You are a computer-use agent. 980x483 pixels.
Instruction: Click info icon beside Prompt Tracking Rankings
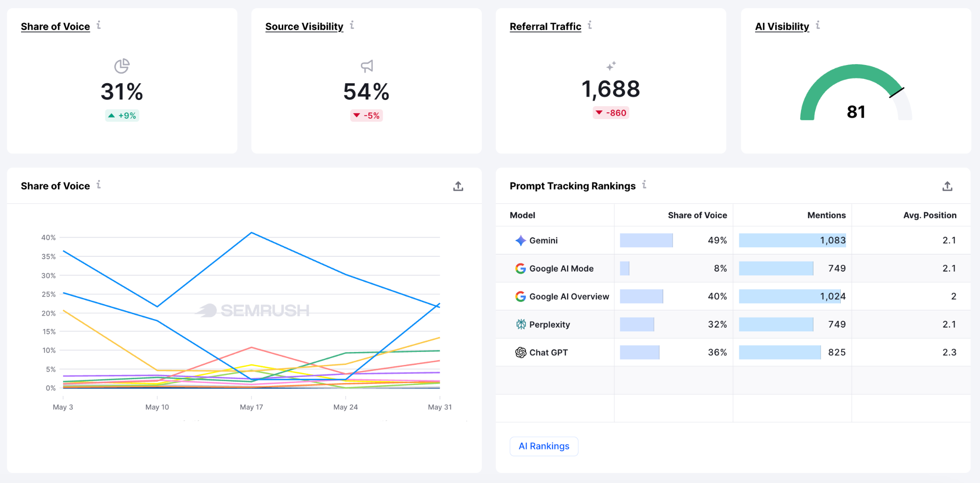644,185
